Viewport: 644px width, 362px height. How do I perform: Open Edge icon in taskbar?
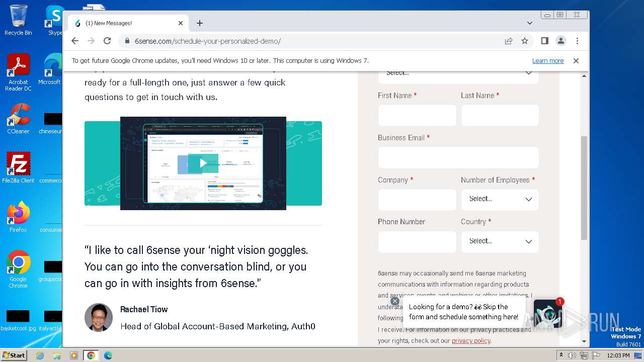(x=108, y=355)
